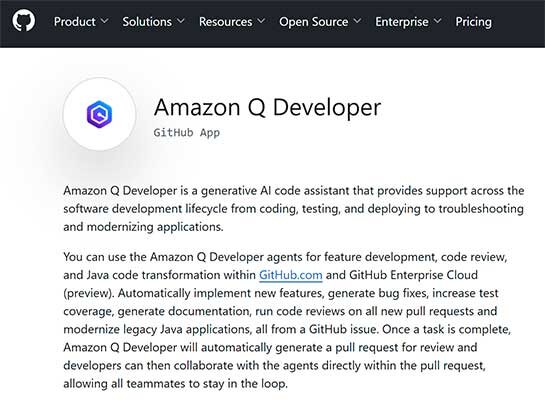Go to the Pricing page

[x=473, y=22]
